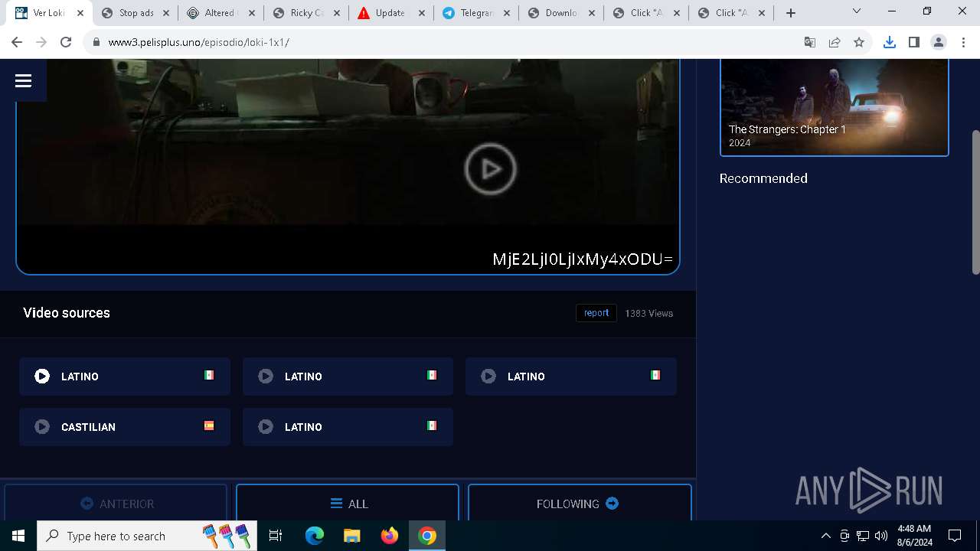Reload the current page
Image resolution: width=980 pixels, height=551 pixels.
[x=66, y=43]
